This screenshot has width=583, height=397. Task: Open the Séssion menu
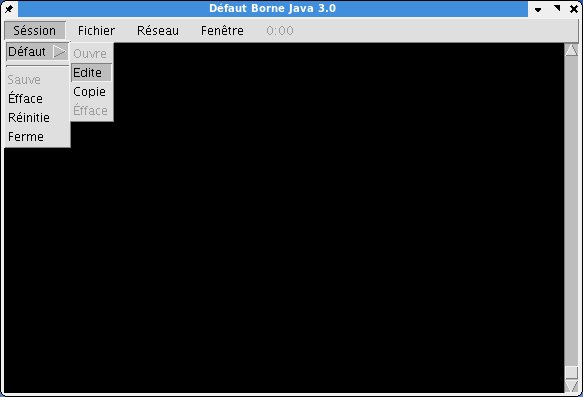[x=35, y=30]
